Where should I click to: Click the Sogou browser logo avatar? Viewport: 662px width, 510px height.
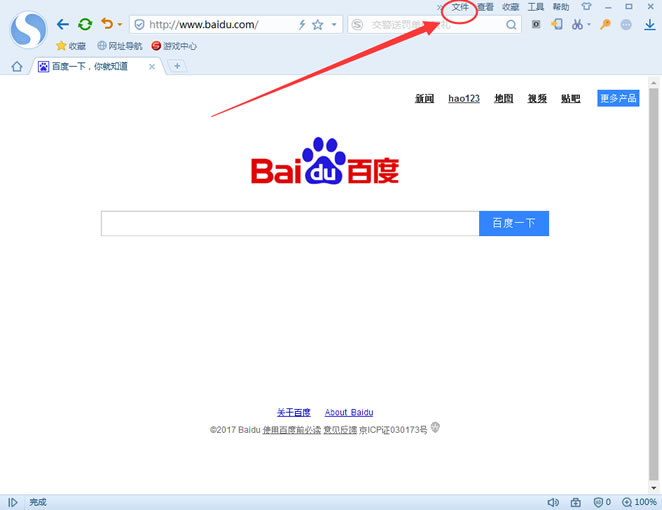click(28, 30)
